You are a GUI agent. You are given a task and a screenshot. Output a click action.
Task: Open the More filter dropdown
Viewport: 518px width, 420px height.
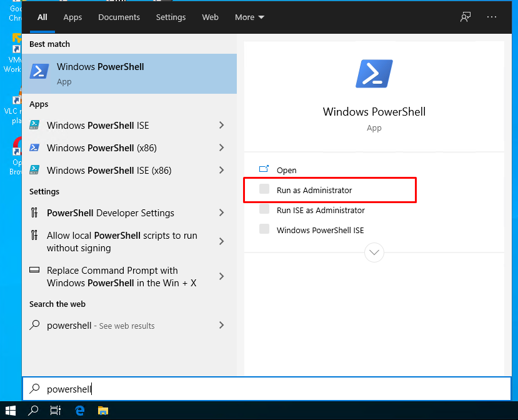[x=249, y=17]
